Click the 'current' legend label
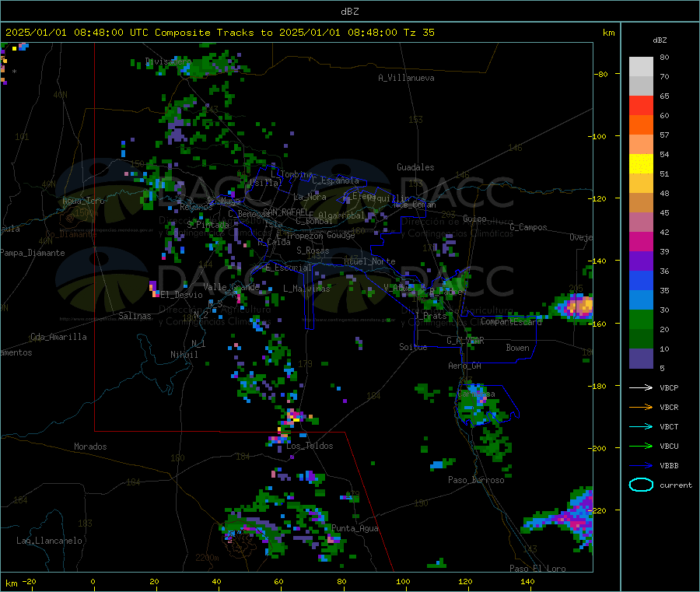 pos(676,485)
